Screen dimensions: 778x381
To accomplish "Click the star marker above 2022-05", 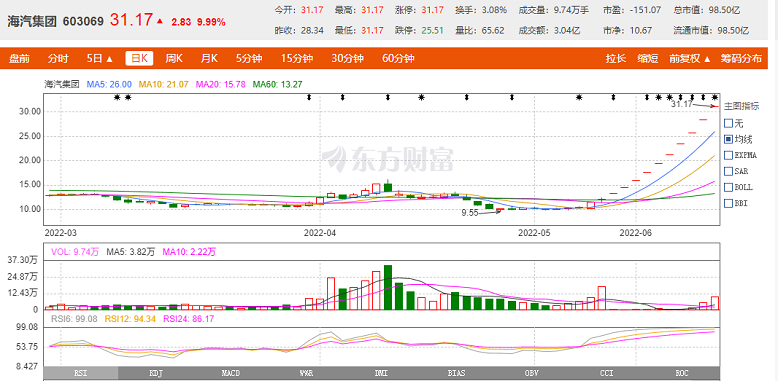I will [x=579, y=97].
